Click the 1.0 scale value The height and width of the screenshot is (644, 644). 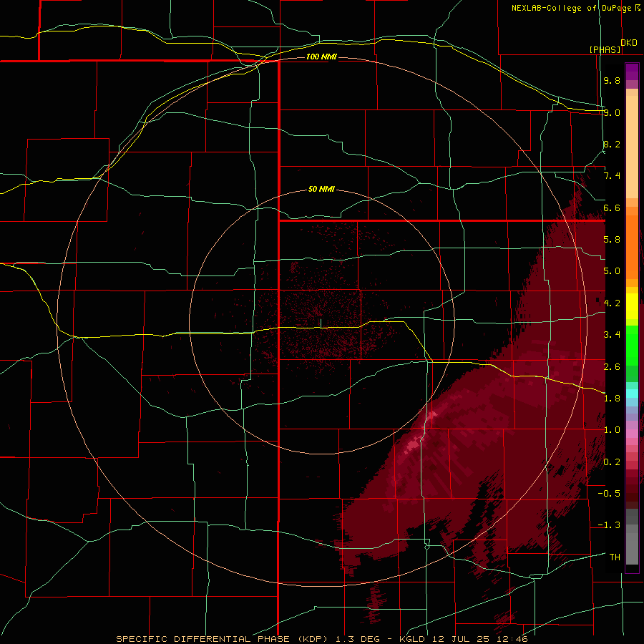coord(612,430)
